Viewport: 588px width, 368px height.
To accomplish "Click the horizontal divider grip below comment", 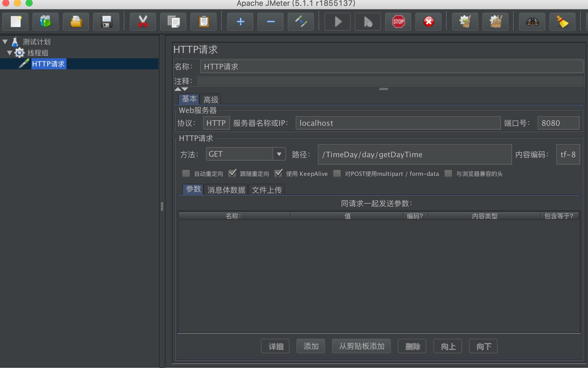I will pos(383,89).
